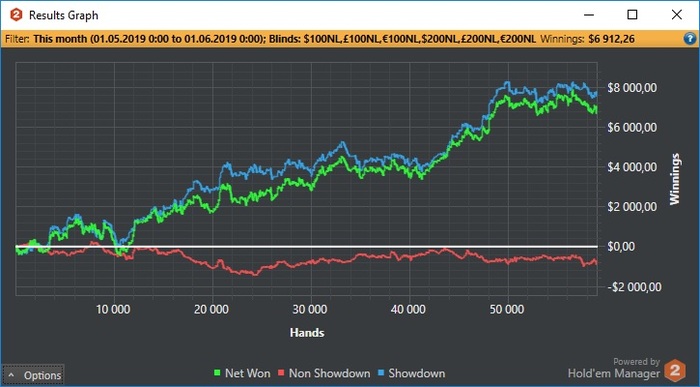Screen dimensions: 700x387
Task: Minimize the Results Graph window
Action: (589, 15)
